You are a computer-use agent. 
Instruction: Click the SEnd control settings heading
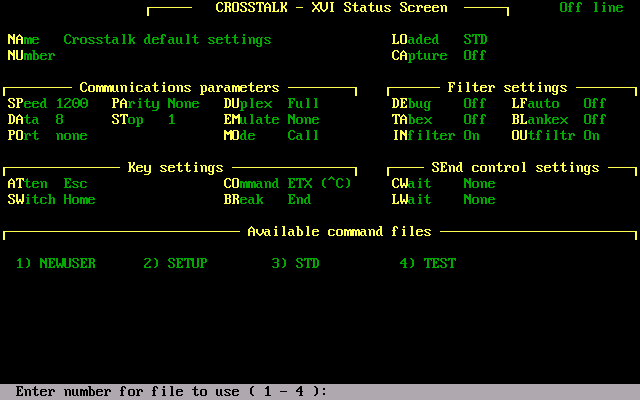click(x=516, y=168)
